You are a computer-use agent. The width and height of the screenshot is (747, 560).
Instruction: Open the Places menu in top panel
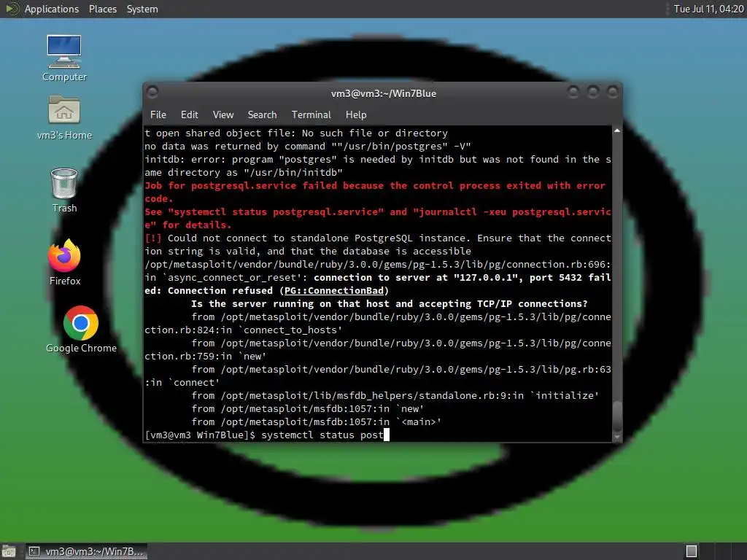tap(102, 9)
